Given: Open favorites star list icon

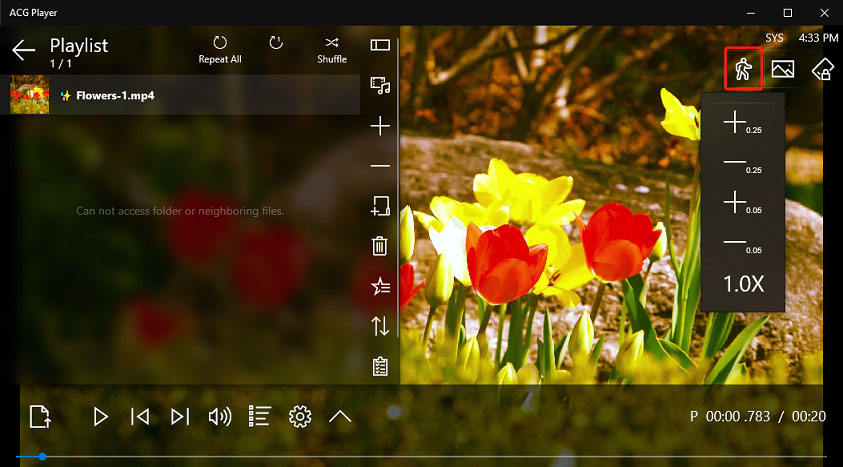Looking at the screenshot, I should (380, 286).
